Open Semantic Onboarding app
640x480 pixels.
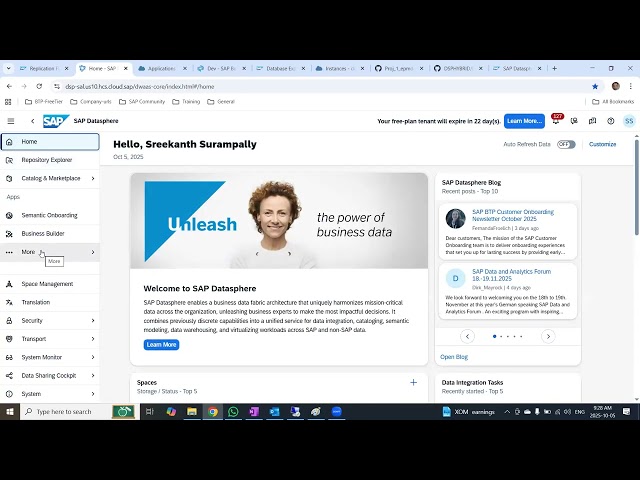[x=50, y=215]
